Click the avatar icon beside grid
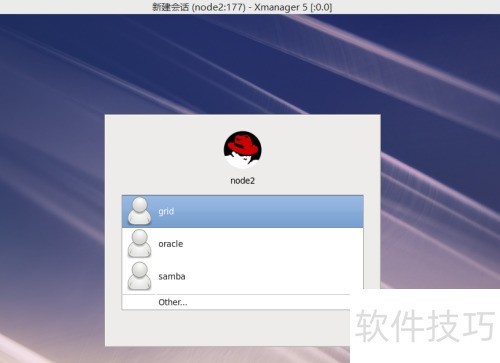Screen dimensions: 500x363 [139, 211]
